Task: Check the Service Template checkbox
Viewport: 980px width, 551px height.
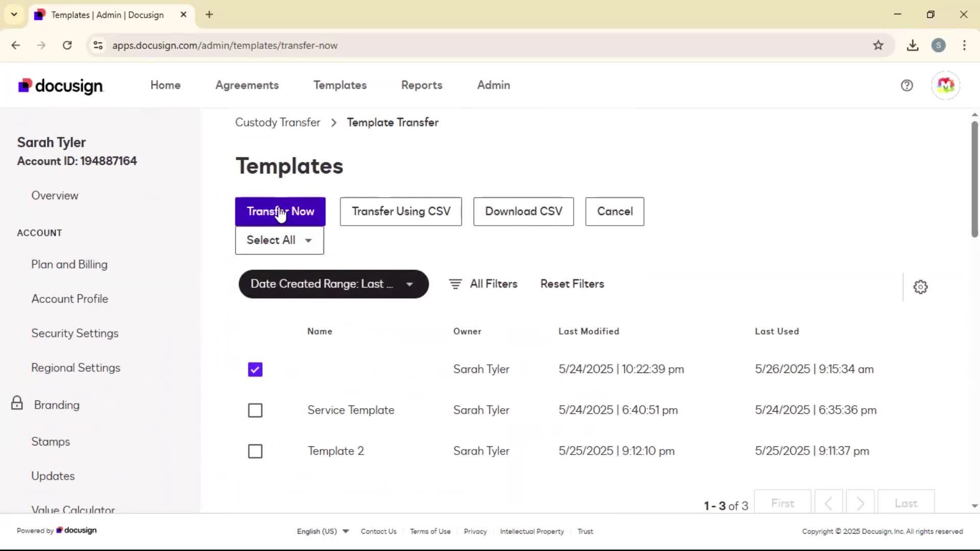Action: (255, 410)
